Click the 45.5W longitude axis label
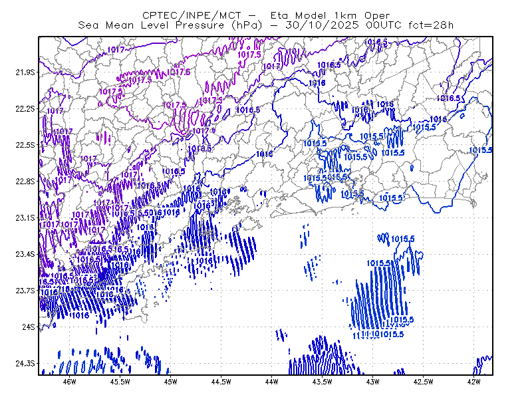The height and width of the screenshot is (411, 532). (120, 382)
